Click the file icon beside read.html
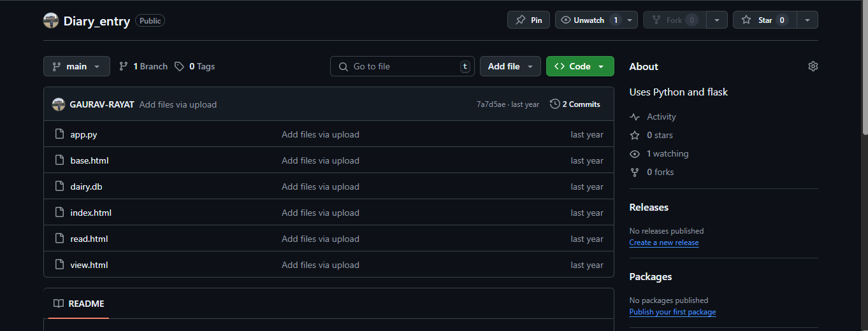The width and height of the screenshot is (868, 331). (x=59, y=239)
